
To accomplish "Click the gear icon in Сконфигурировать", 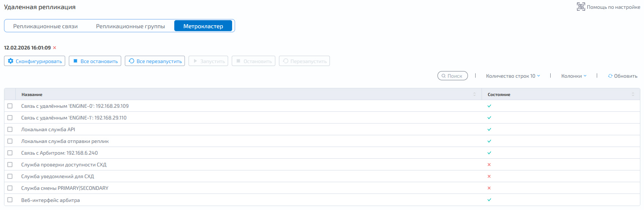I will [x=11, y=61].
